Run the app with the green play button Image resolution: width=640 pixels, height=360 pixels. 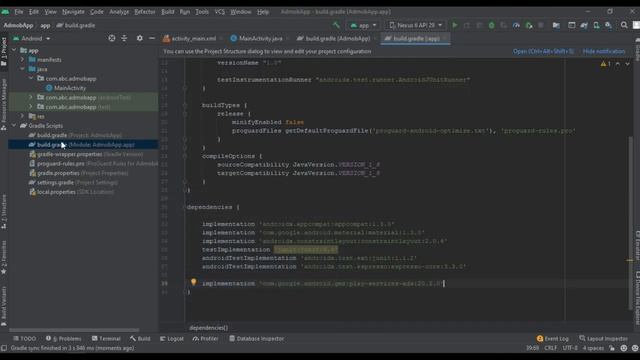coord(455,25)
